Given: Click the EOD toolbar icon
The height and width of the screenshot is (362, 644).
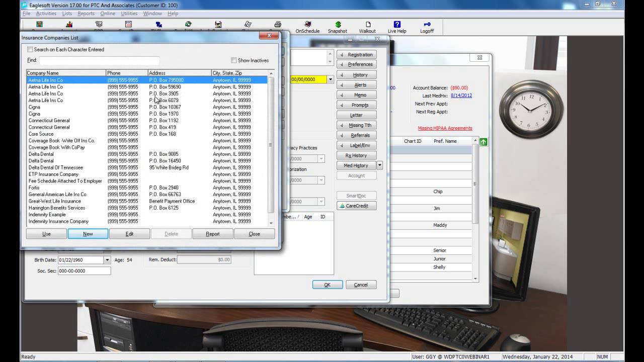Looking at the screenshot, I should tap(99, 24).
